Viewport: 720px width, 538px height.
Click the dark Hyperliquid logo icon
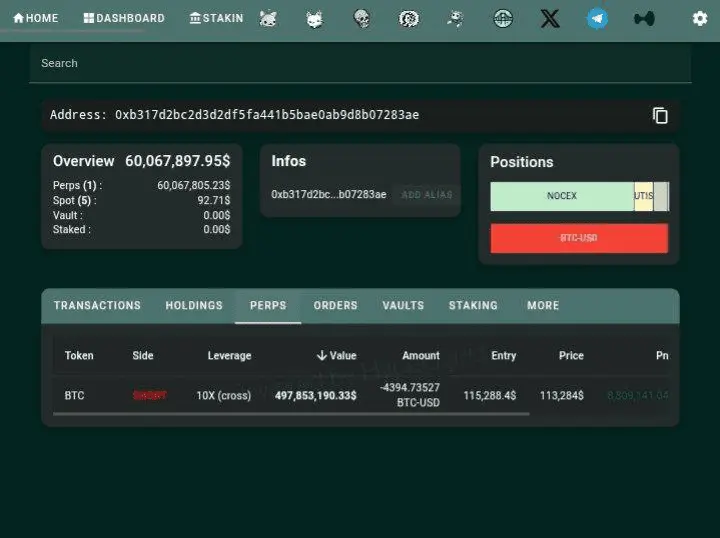pyautogui.click(x=644, y=19)
